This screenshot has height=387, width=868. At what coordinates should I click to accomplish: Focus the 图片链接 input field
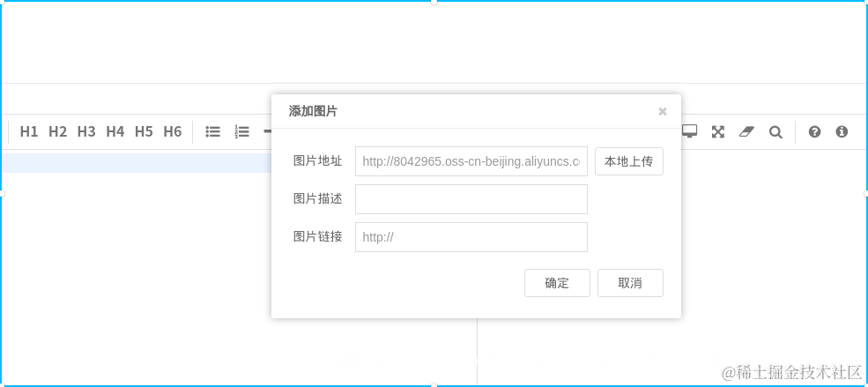471,237
